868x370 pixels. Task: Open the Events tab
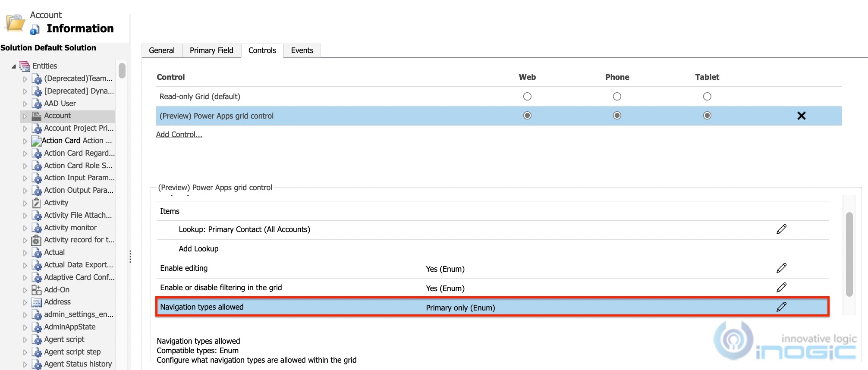point(302,50)
